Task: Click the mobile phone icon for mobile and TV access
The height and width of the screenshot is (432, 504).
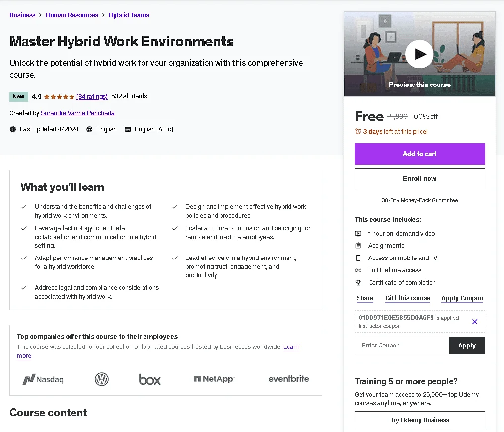Action: coord(358,258)
